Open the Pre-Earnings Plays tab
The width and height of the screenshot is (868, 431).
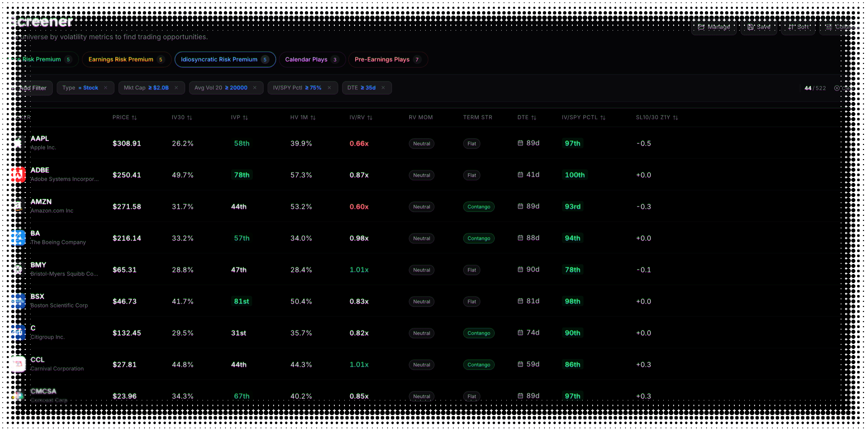(x=388, y=59)
